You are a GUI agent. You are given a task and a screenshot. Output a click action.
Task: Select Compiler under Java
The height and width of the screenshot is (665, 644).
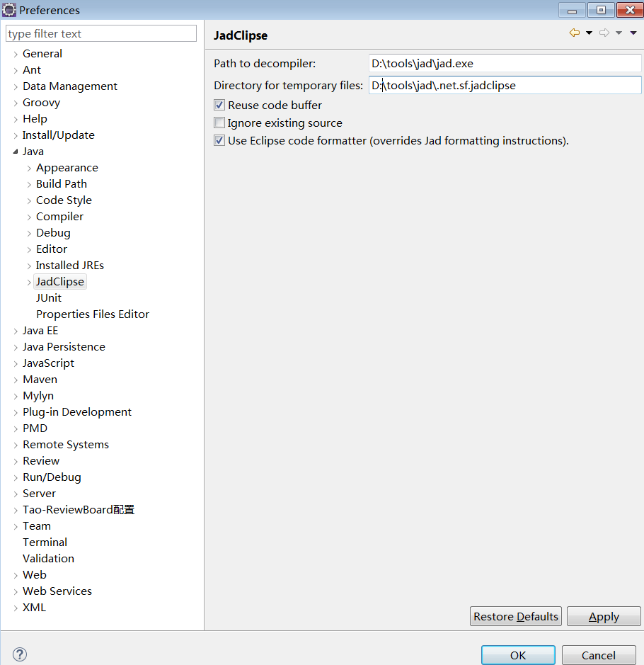point(59,216)
